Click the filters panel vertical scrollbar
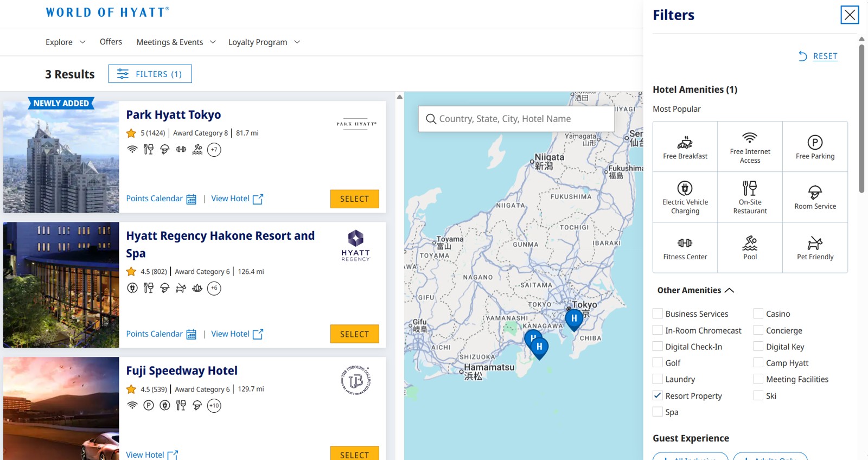 coord(861,118)
